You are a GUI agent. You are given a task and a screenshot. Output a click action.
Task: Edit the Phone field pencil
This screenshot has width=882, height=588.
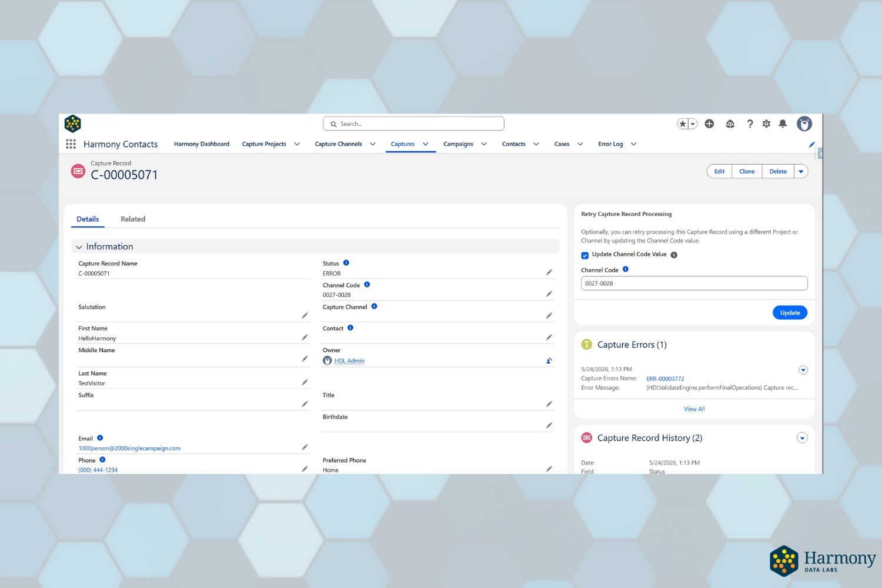coord(305,469)
